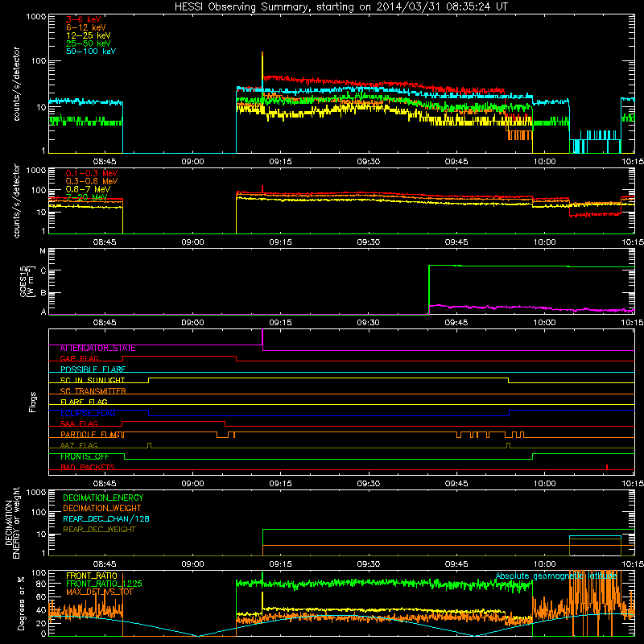Select the yellow 12-25 keV legend label
The height and width of the screenshot is (644, 644).
pos(89,35)
